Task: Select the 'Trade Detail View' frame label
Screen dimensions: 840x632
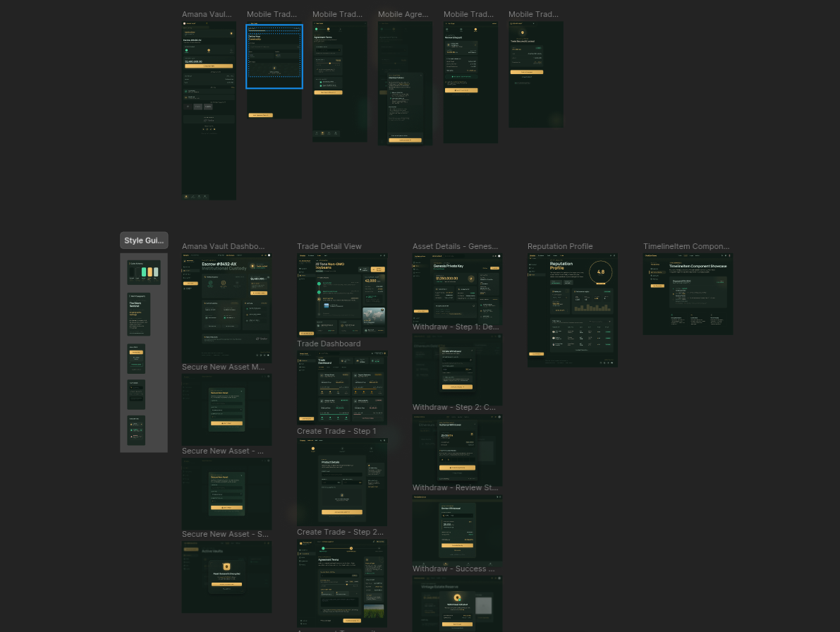Action: point(329,246)
